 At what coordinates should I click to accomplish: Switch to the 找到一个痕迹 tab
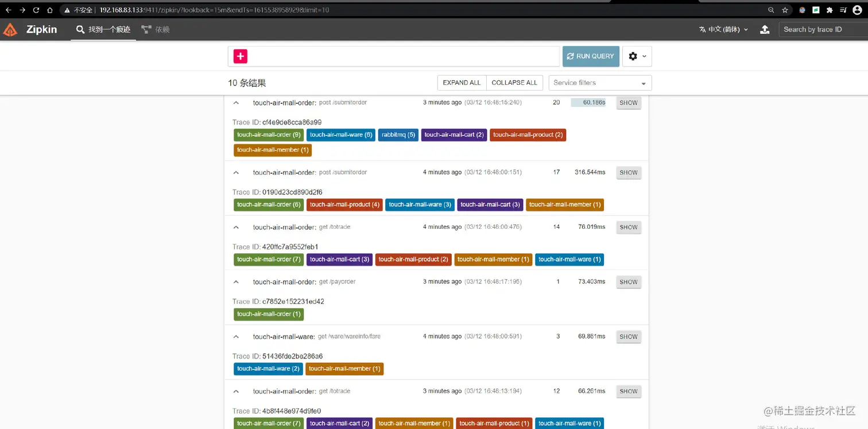[104, 29]
